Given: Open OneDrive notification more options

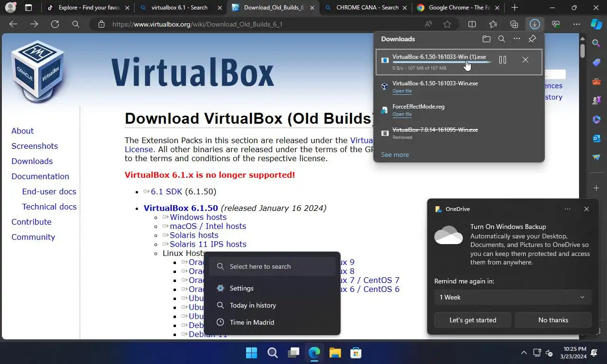Looking at the screenshot, I should tap(568, 209).
